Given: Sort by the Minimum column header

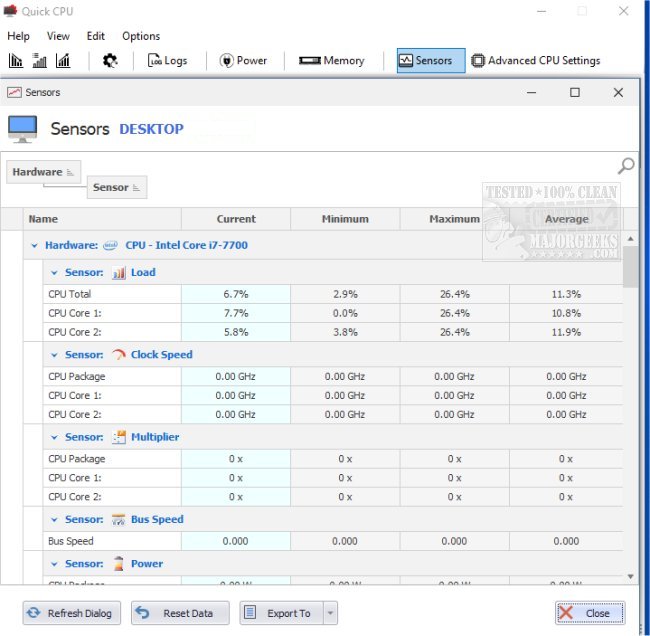Looking at the screenshot, I should [345, 219].
